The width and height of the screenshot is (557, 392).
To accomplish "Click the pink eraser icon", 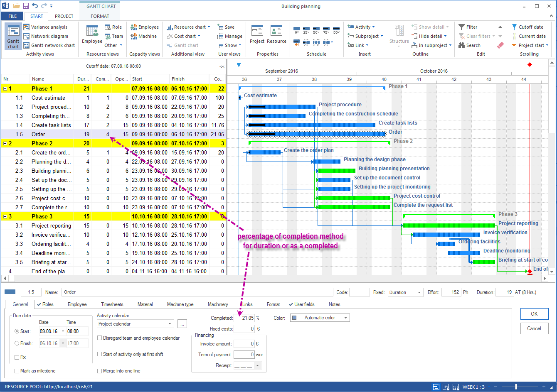I will click(500, 45).
